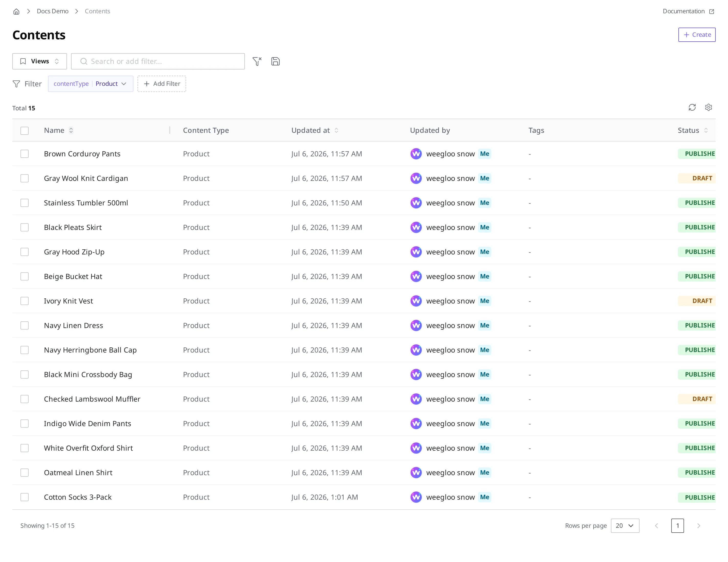Click weegloo avatar in Navy Linen Dress row
This screenshot has height=562, width=728.
(416, 325)
